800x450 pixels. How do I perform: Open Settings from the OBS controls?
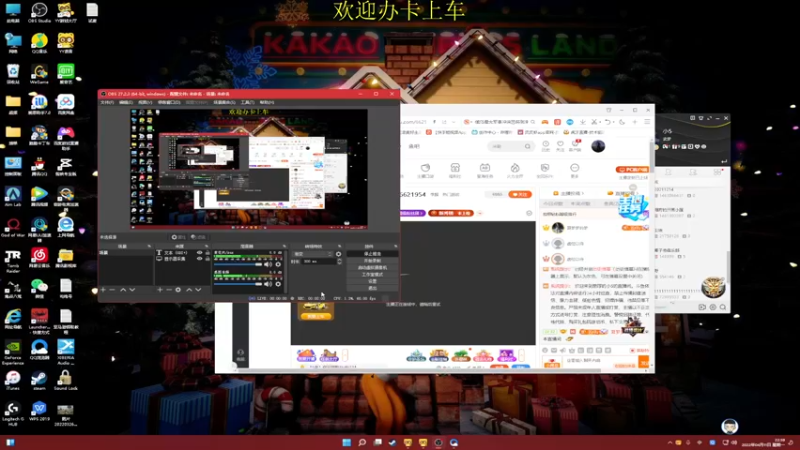click(x=372, y=281)
